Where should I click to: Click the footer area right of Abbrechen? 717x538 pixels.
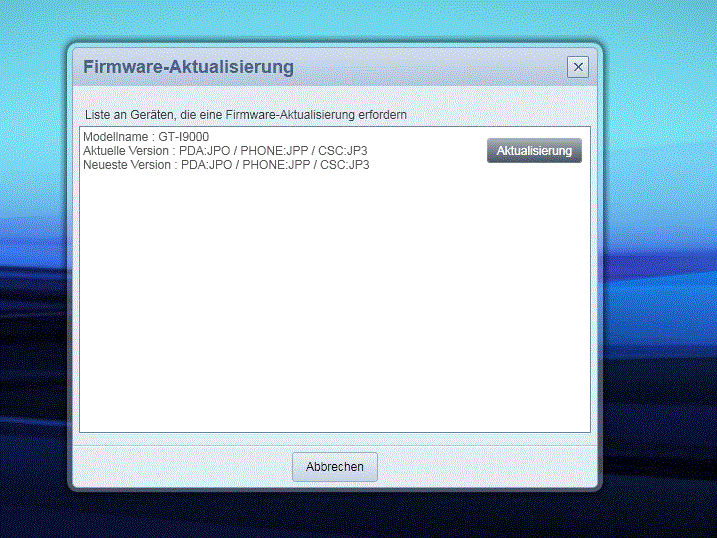tap(487, 467)
